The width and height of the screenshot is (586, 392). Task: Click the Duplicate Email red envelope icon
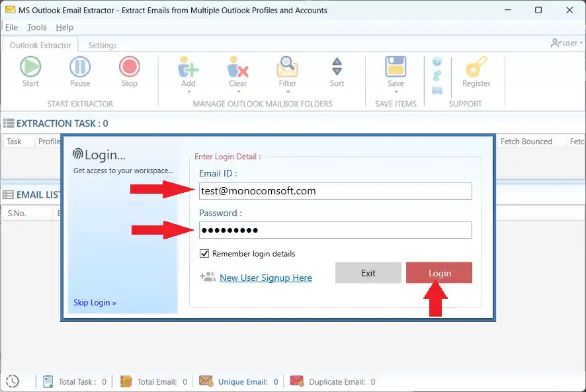[x=297, y=381]
